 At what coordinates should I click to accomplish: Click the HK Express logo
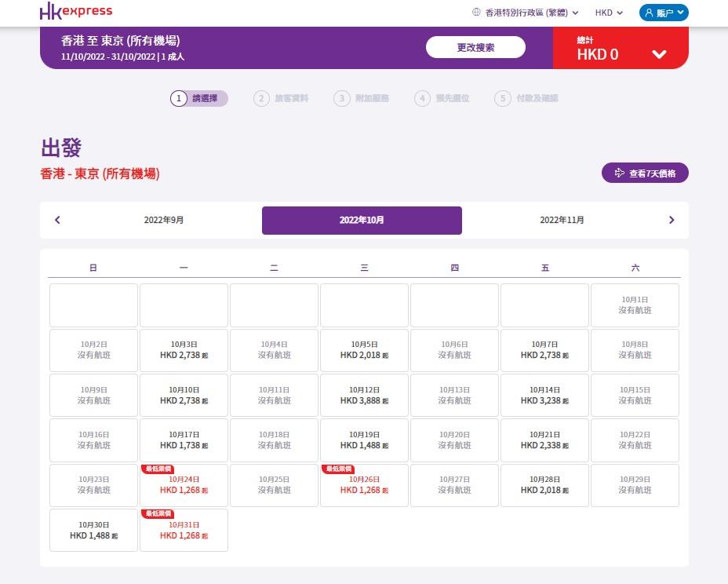tap(76, 12)
